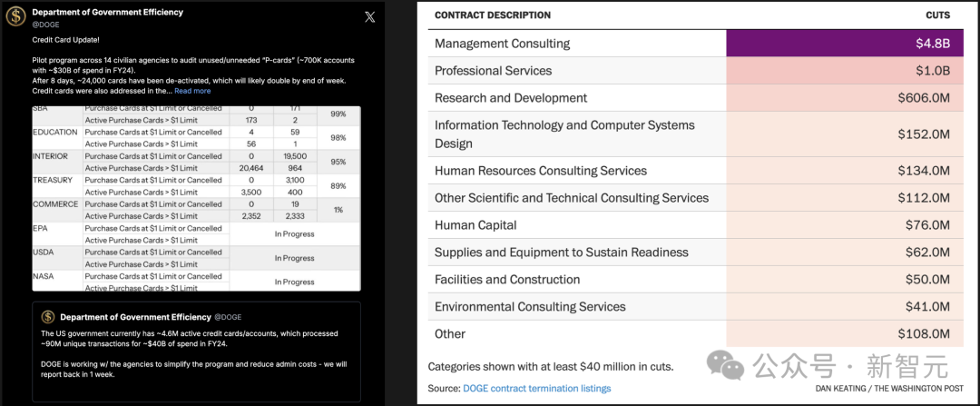
Task: Select Environmental Consulting Services row label
Action: click(530, 306)
